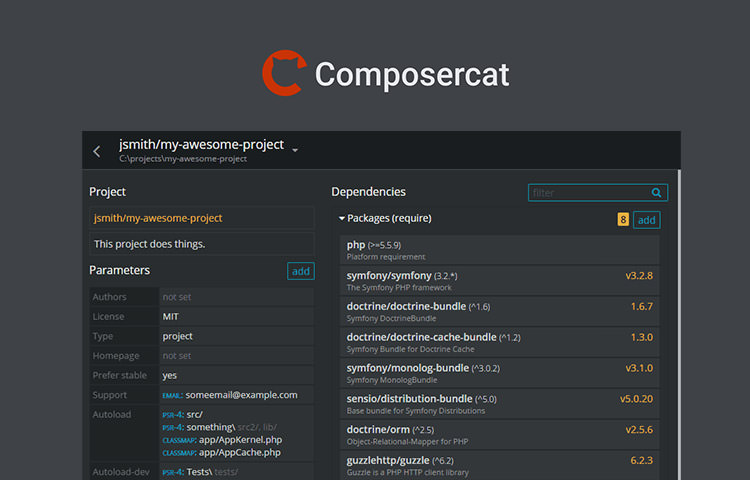Click the orange package count badge 8
The height and width of the screenshot is (480, 750).
coord(623,220)
